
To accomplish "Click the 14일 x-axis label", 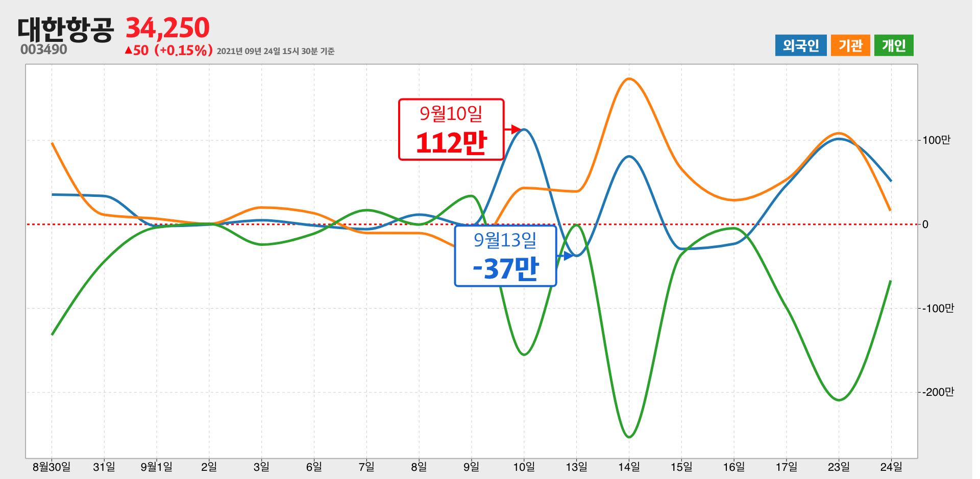I will [629, 467].
